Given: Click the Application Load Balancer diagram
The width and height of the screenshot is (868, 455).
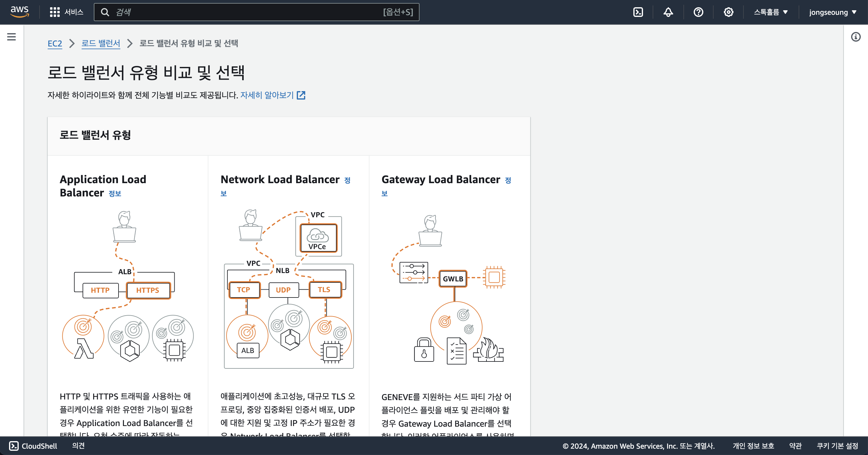Looking at the screenshot, I should pyautogui.click(x=128, y=286).
